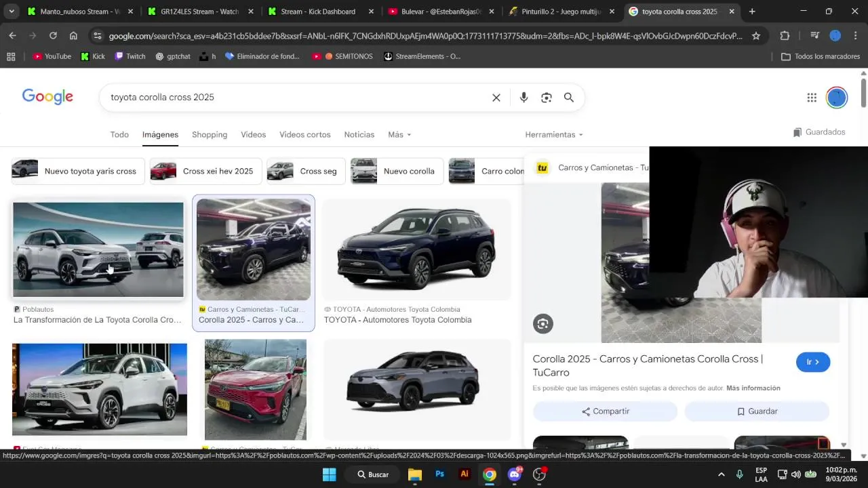Viewport: 868px width, 488px height.
Task: Click the magnifier search button
Action: coord(569,98)
